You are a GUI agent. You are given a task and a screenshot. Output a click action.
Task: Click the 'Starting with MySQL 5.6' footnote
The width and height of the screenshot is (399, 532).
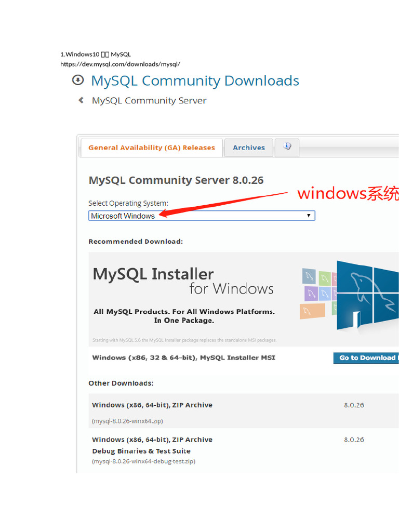tap(184, 340)
